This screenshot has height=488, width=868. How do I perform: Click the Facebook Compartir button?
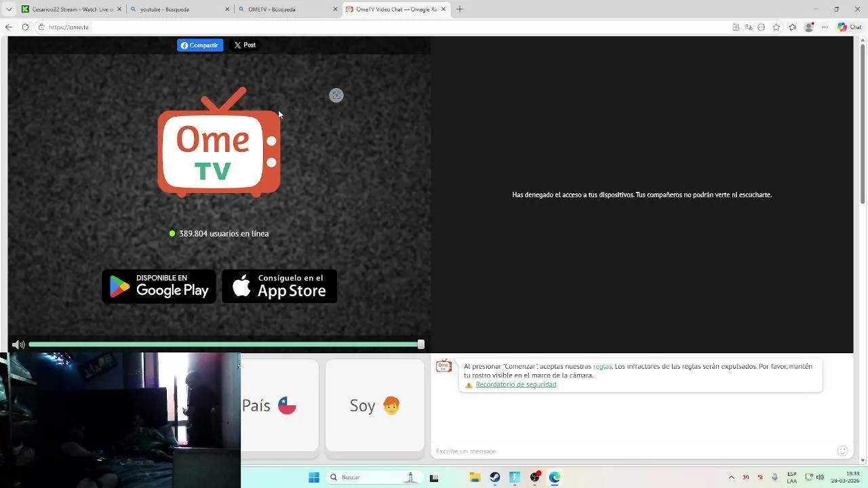click(200, 45)
